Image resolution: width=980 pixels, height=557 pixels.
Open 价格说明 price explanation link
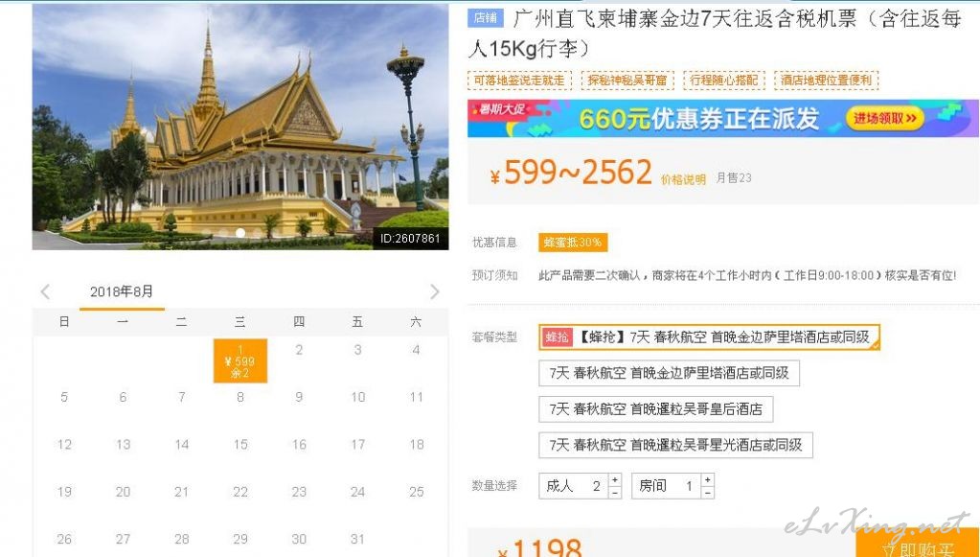pyautogui.click(x=683, y=180)
